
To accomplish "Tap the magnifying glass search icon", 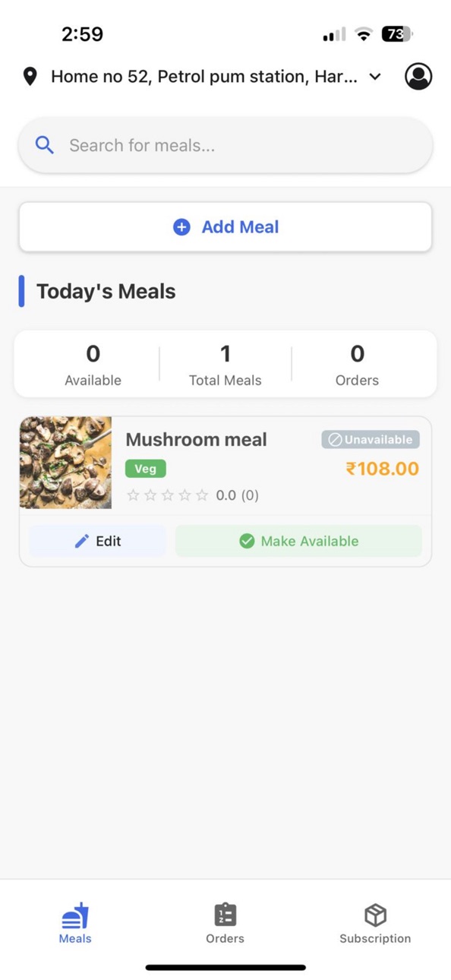I will coord(45,145).
